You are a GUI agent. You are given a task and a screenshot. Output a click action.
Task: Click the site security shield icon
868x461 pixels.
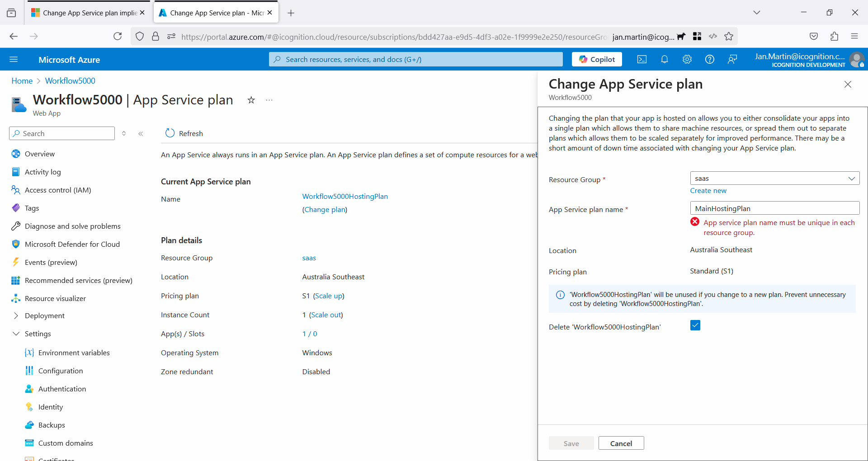[140, 36]
